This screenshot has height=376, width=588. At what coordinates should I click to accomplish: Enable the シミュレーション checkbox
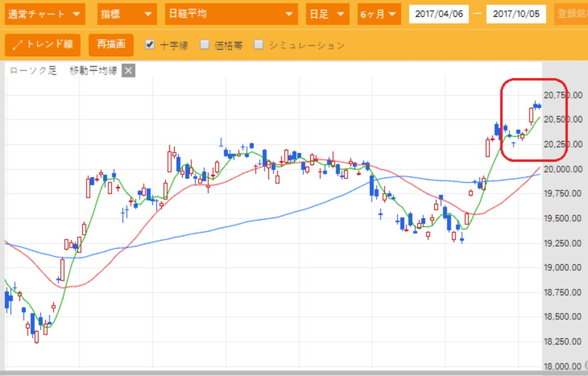[x=259, y=45]
